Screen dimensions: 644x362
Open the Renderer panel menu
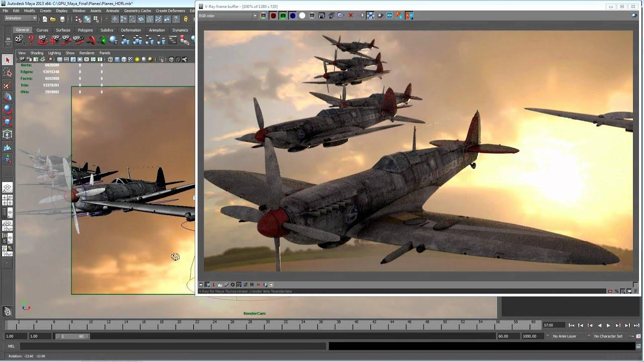coord(87,53)
